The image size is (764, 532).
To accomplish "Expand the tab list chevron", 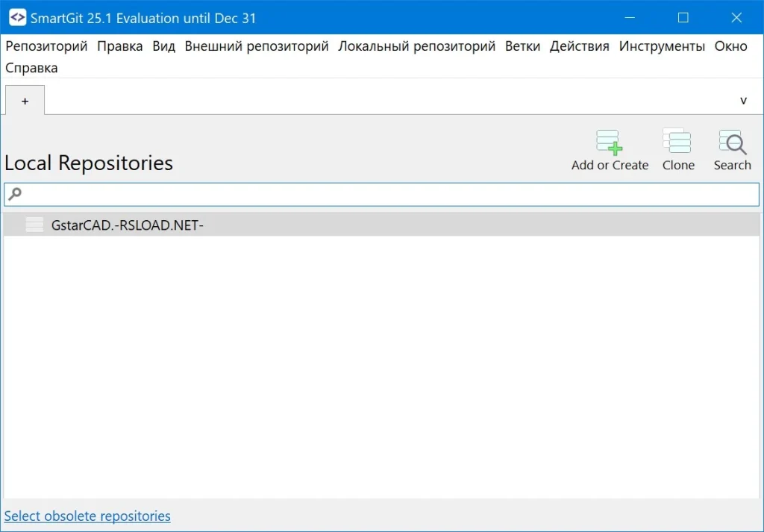I will [743, 101].
